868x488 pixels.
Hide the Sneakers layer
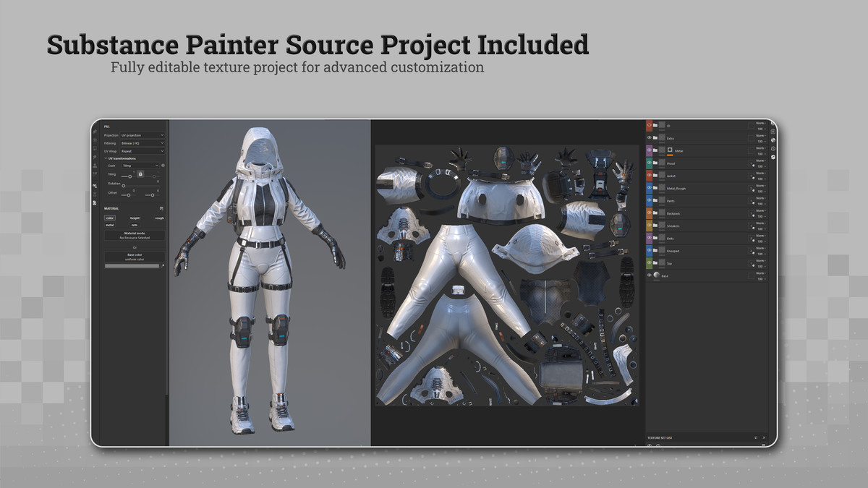click(649, 226)
